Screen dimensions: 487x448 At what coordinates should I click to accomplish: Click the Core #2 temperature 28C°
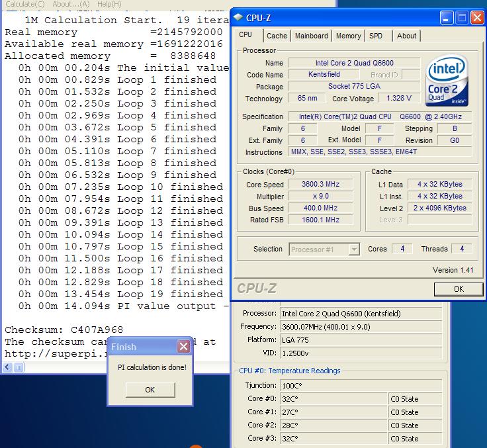coord(333,426)
